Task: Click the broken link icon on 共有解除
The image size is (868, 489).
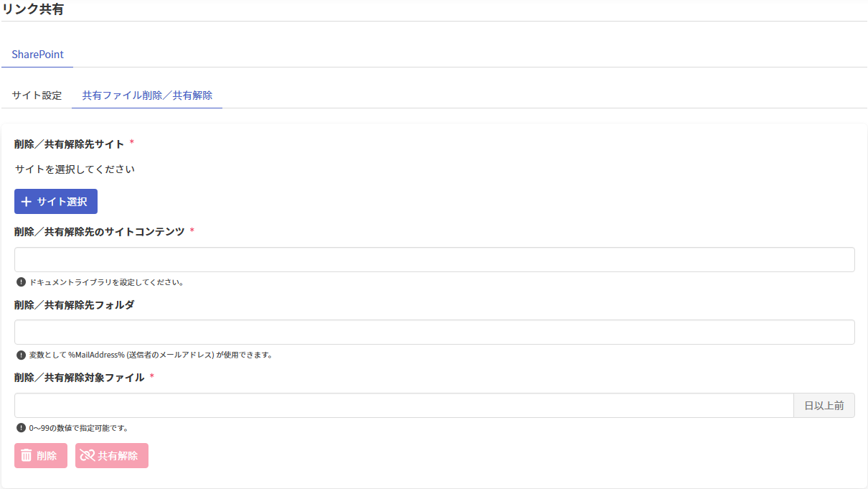Action: (x=88, y=456)
